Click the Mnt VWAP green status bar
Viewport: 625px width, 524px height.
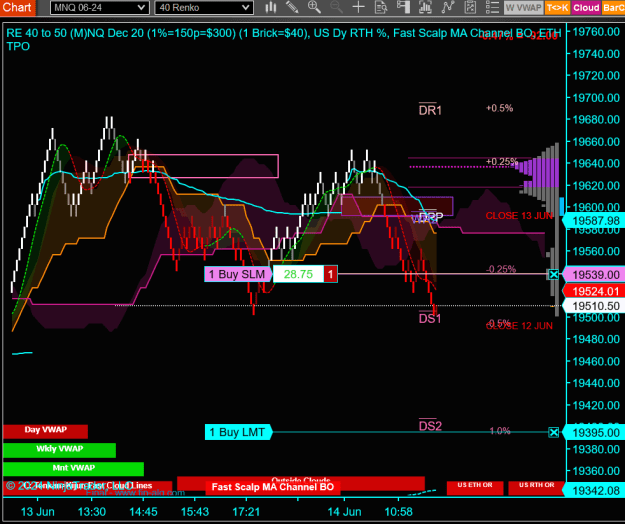tap(73, 469)
